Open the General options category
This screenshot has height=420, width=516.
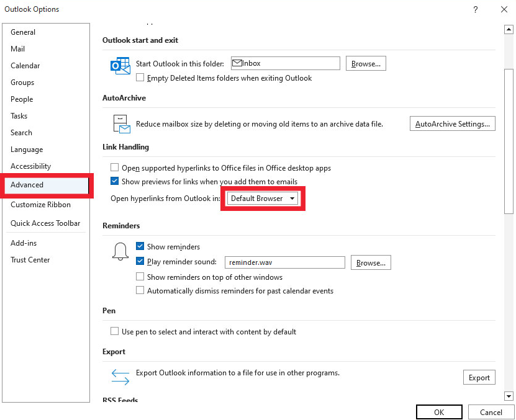(x=46, y=32)
